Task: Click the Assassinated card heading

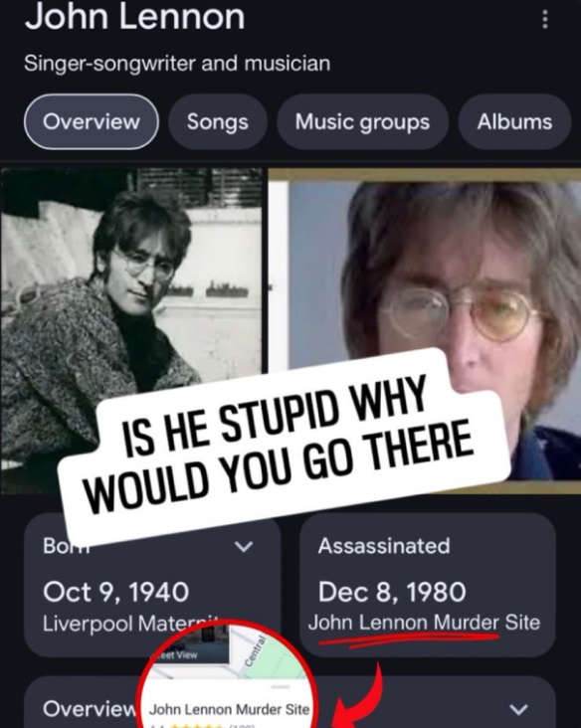Action: point(384,546)
